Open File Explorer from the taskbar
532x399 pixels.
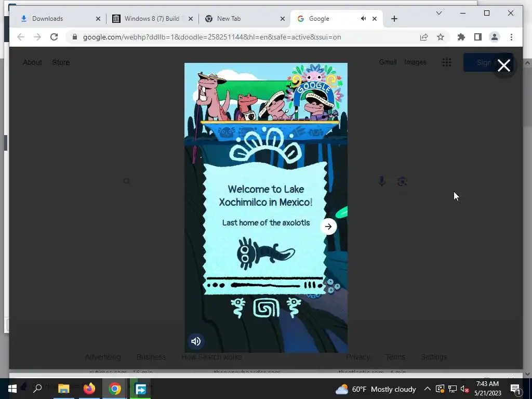[x=63, y=389]
